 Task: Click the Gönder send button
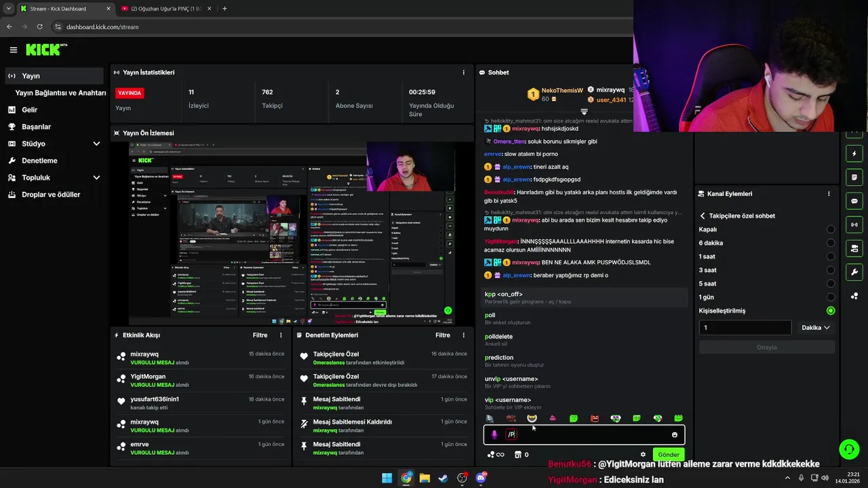click(668, 455)
